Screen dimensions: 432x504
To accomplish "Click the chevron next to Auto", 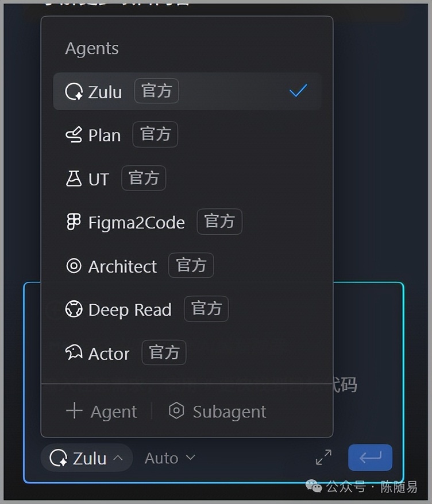I will point(191,458).
